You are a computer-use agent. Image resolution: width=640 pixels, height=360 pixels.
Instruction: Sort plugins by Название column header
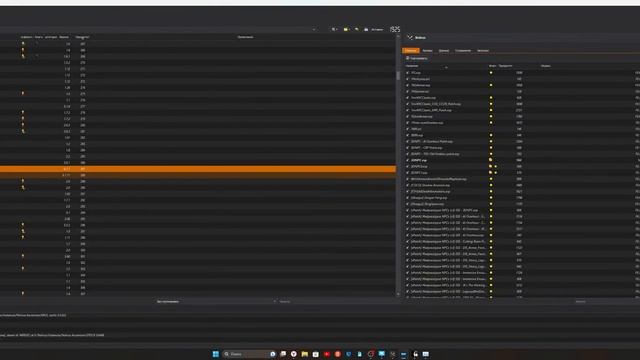412,66
